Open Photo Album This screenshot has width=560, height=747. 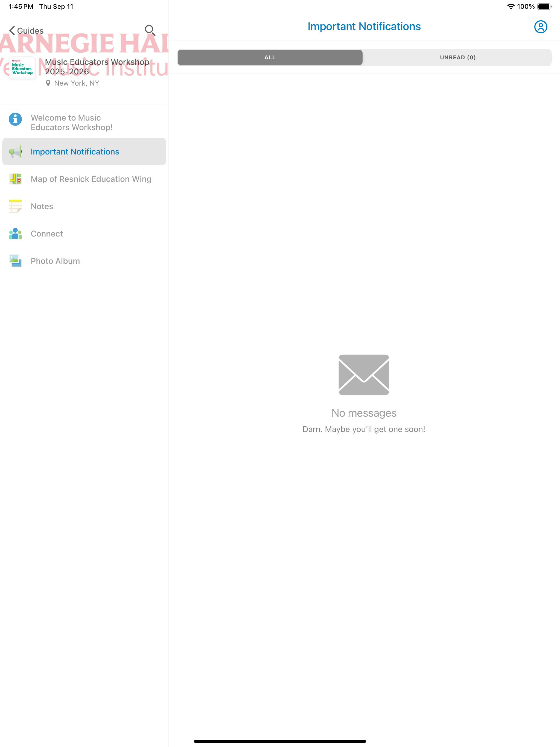84,261
